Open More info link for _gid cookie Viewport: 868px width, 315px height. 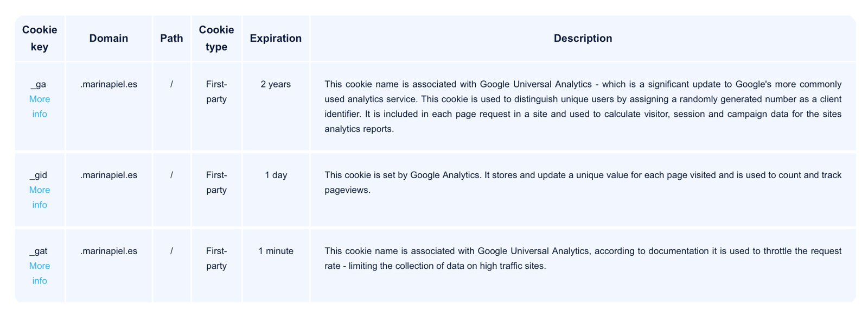tap(40, 197)
